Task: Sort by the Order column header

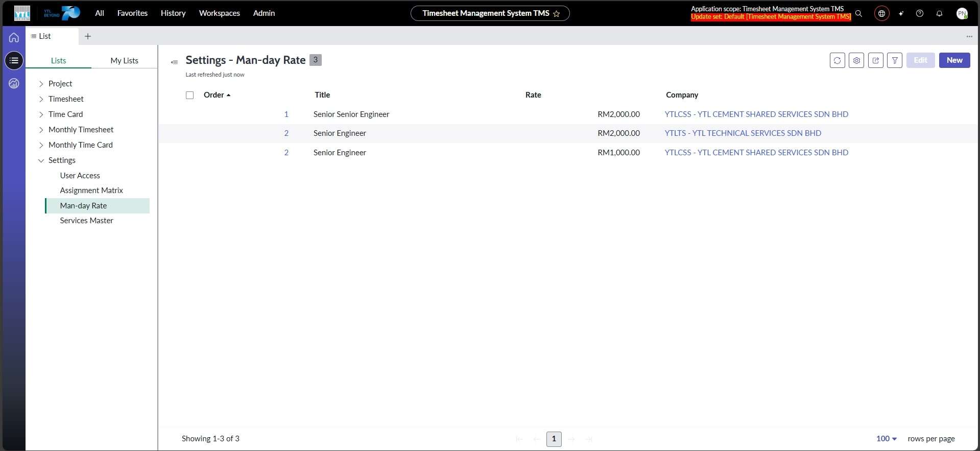Action: [x=214, y=95]
